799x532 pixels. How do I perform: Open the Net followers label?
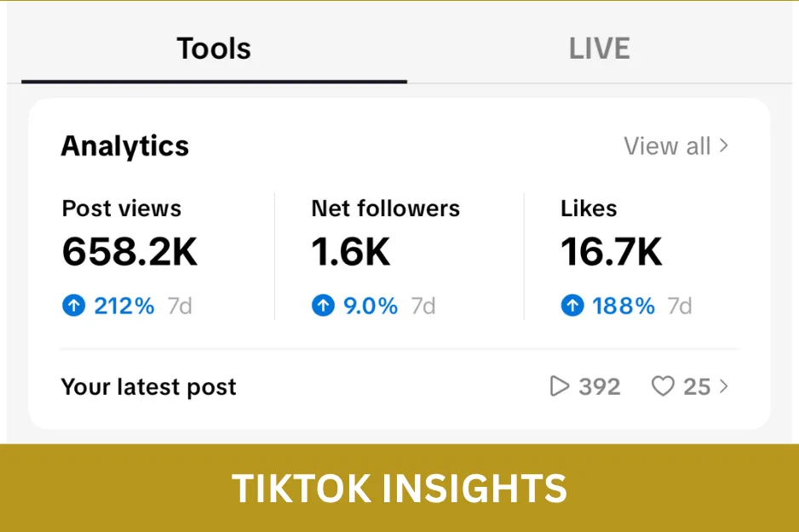(x=385, y=209)
